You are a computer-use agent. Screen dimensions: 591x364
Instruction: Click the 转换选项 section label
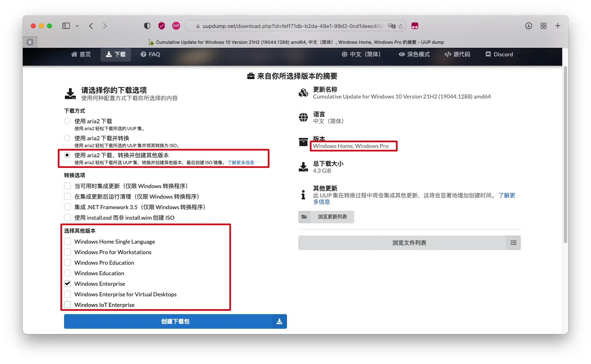(75, 175)
